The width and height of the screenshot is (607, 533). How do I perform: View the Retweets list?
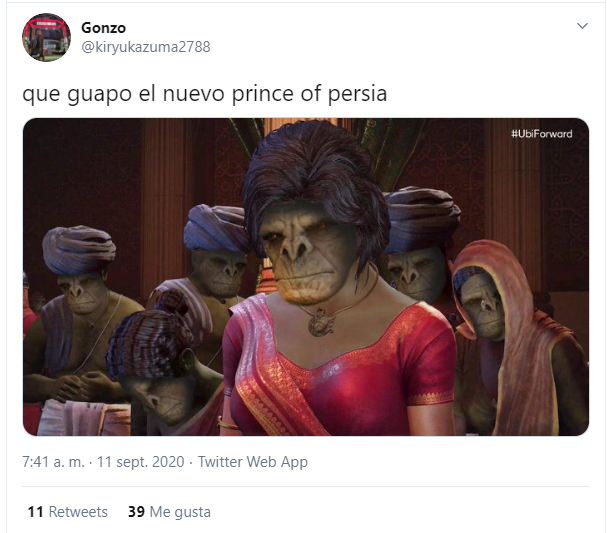[x=68, y=512]
